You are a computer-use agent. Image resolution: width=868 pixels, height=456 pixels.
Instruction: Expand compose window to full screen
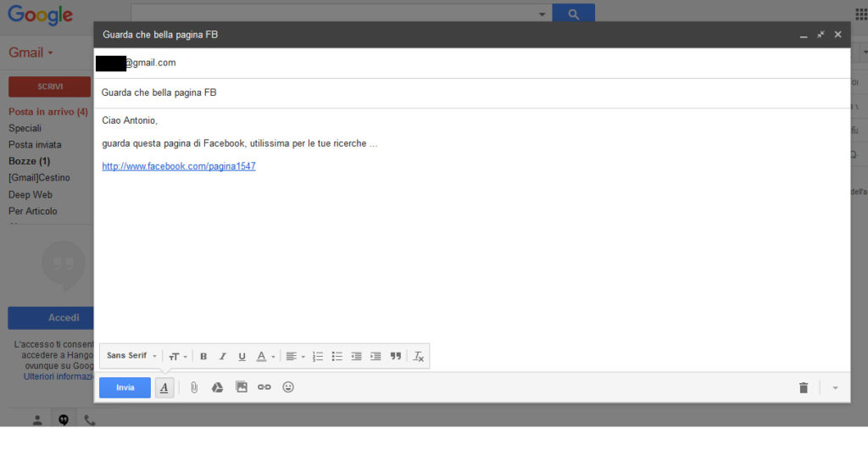821,35
